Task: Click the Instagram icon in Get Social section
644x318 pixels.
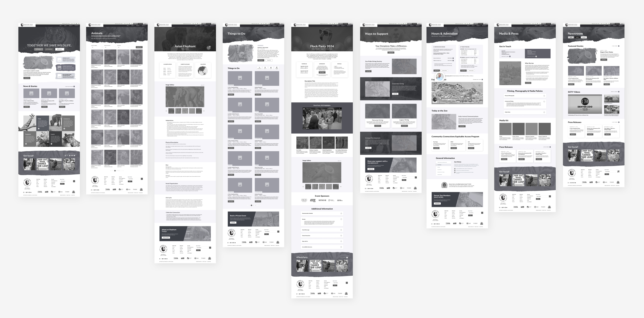Action: click(x=66, y=155)
